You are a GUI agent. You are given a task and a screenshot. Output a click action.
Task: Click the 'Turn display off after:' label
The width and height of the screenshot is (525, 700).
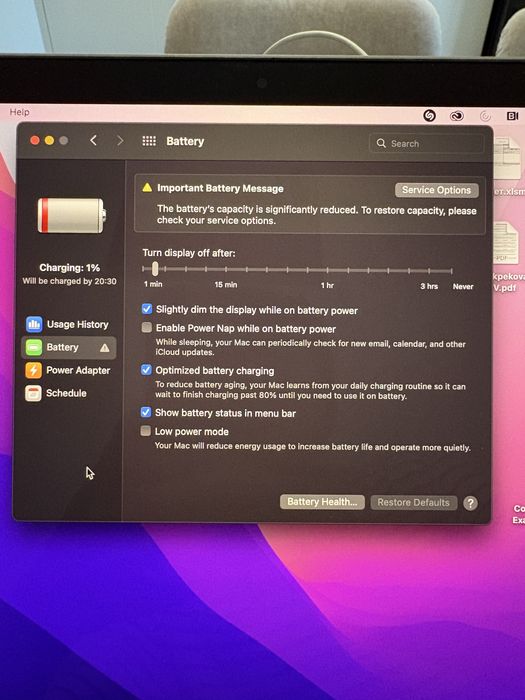point(189,253)
